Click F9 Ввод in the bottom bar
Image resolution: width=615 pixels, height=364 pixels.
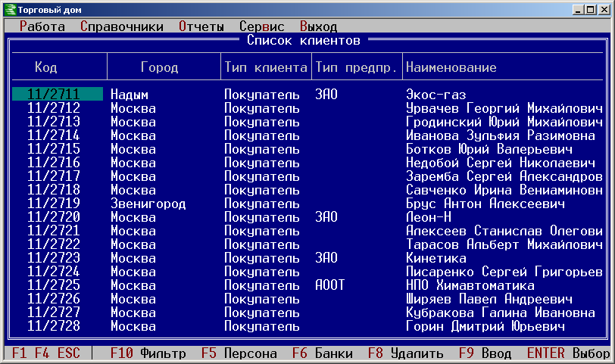tap(485, 353)
